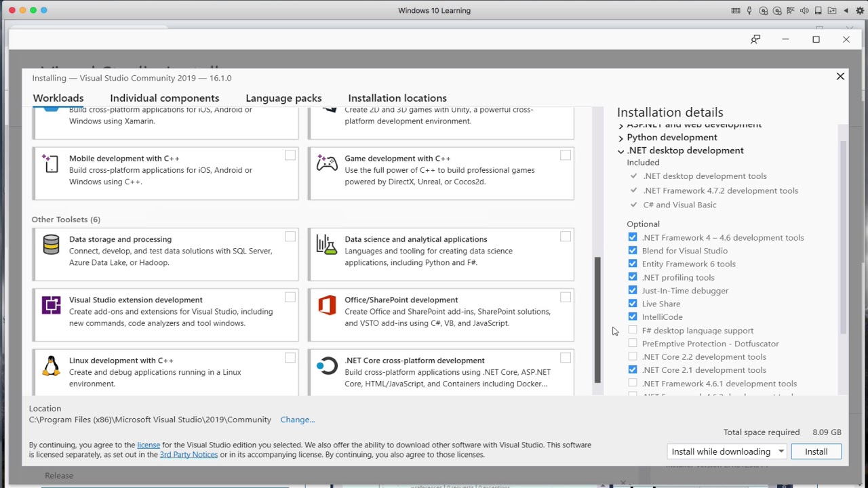Click the Mobile development with C++ workload icon
This screenshot has height=488, width=868.
[x=51, y=163]
